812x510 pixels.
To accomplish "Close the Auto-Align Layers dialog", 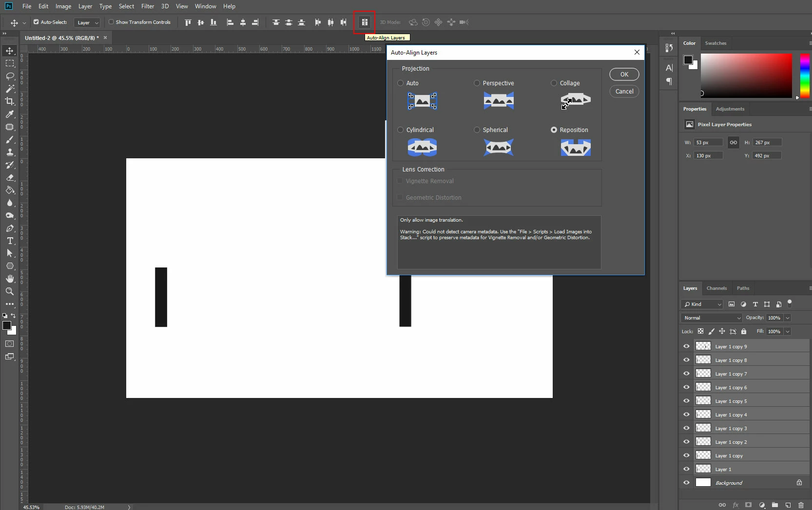I will (637, 53).
